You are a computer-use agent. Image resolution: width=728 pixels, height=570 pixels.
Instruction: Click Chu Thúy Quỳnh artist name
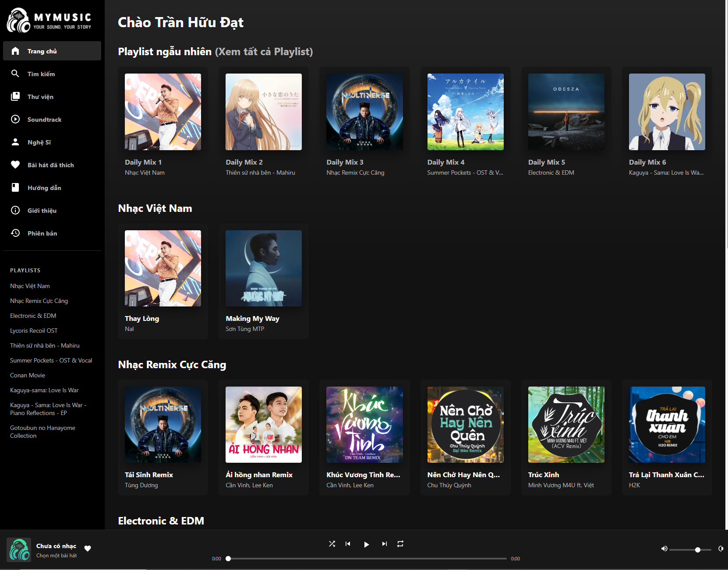coord(449,485)
